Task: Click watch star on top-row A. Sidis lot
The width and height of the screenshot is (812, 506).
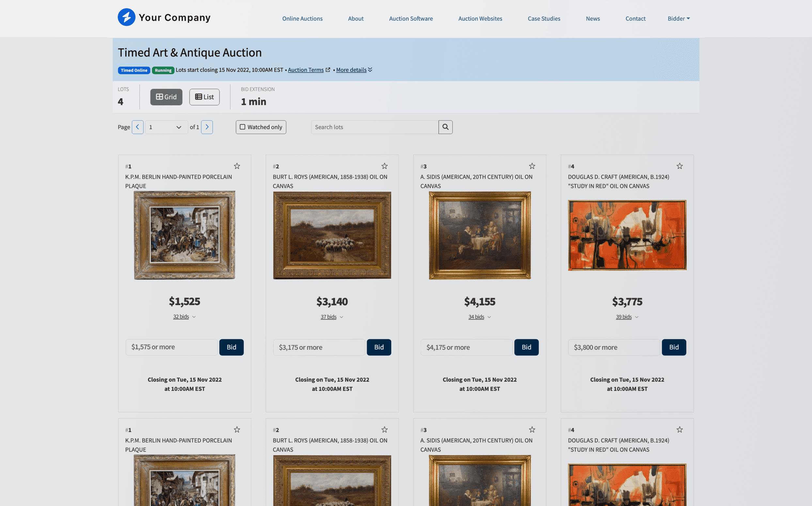Action: [x=532, y=166]
